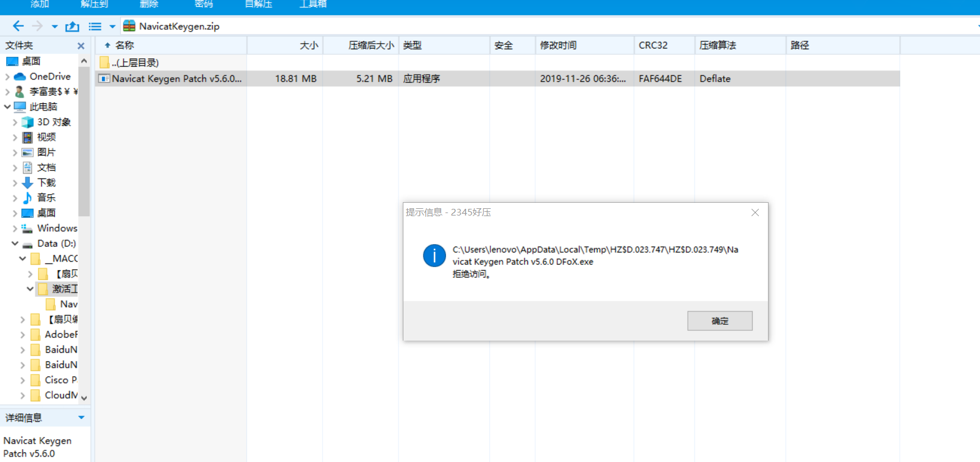
Task: Collapse the 此电脑 tree node
Action: coord(7,107)
